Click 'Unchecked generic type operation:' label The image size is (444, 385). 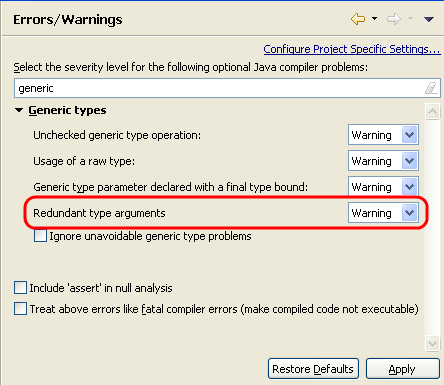click(x=117, y=135)
